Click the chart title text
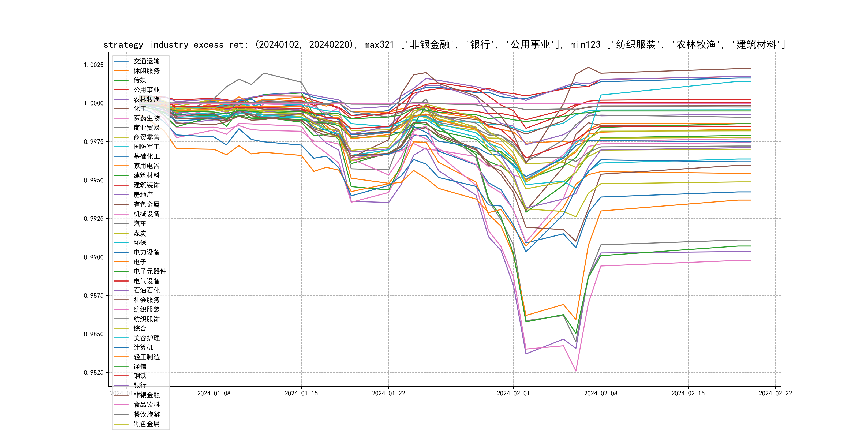 (444, 45)
